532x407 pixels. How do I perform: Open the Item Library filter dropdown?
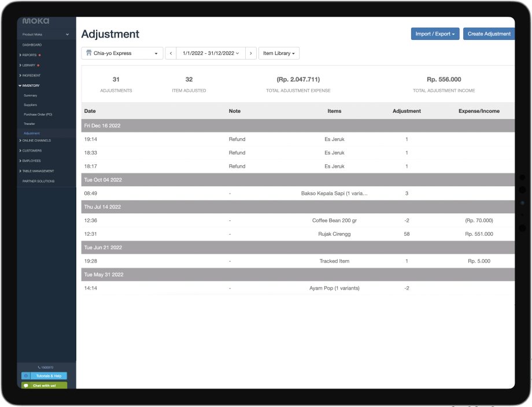point(279,53)
